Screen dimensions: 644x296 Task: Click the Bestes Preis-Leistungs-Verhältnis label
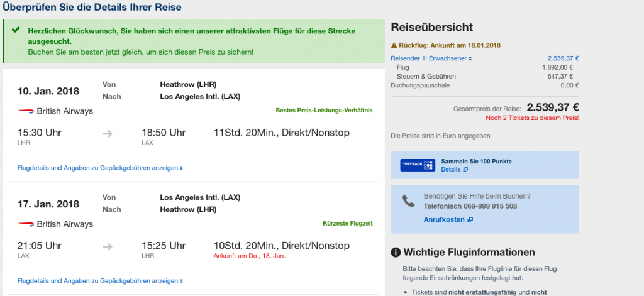324,111
